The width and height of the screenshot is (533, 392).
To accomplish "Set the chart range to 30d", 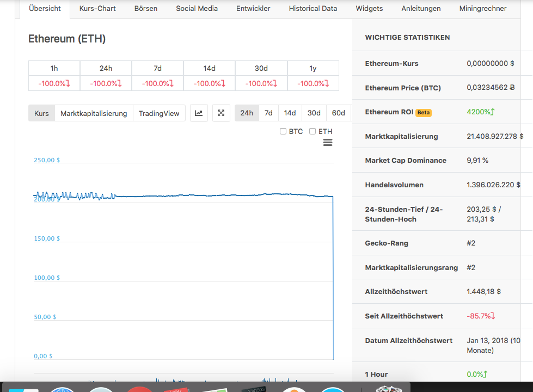I will [314, 113].
